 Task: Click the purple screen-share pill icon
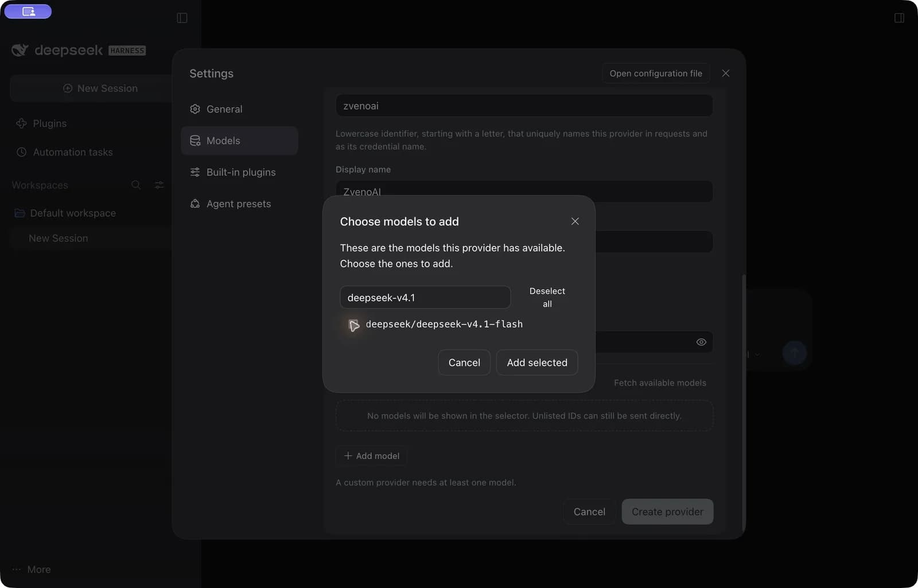pos(28,11)
